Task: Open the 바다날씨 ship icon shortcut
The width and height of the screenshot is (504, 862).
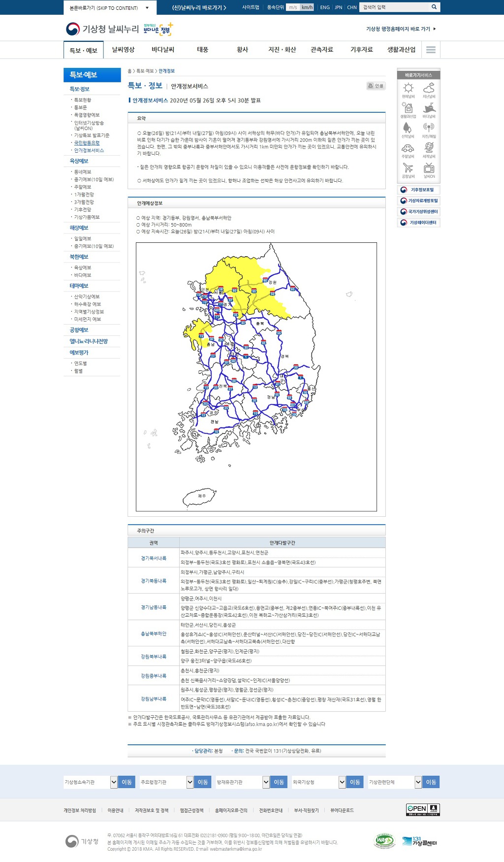Action: pos(429,110)
